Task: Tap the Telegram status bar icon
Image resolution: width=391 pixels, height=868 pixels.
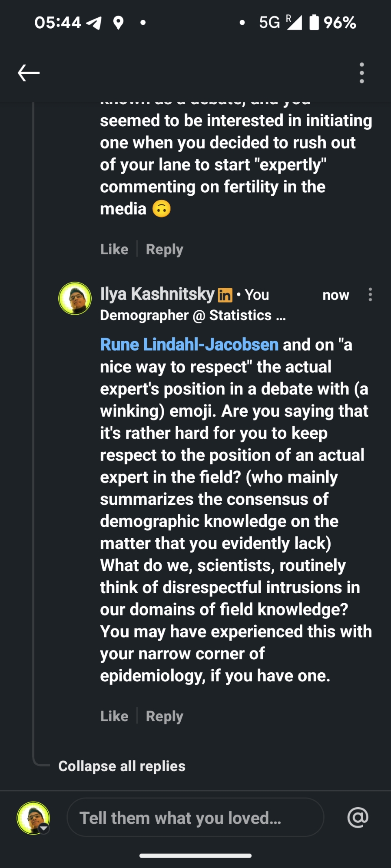Action: 94,23
